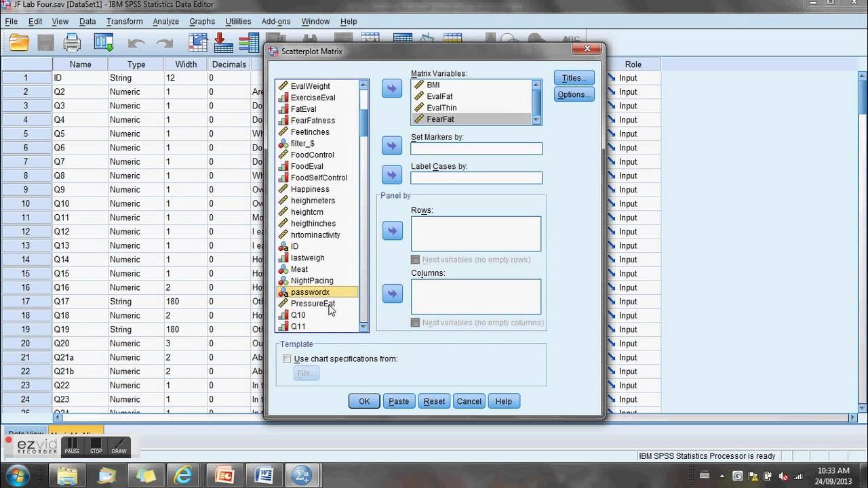This screenshot has width=868, height=488.
Task: Open Recall recently used dialogs icon
Action: pos(104,43)
